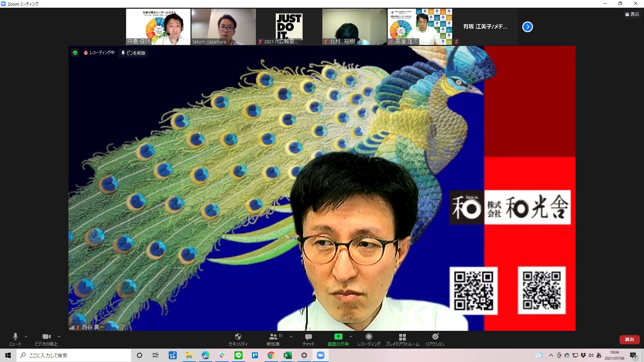
Task: Click the Recording in progress (レコーディング中) indicator
Action: (x=99, y=53)
